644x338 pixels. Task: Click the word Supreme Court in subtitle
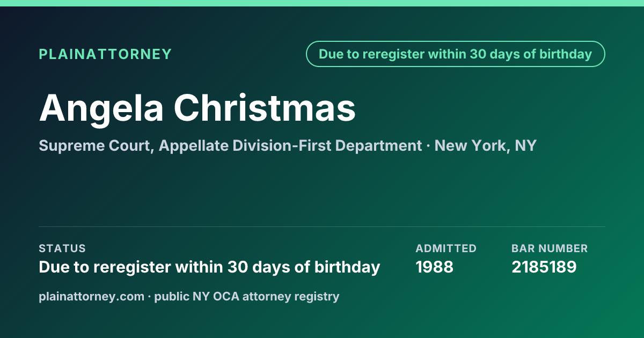(x=96, y=145)
